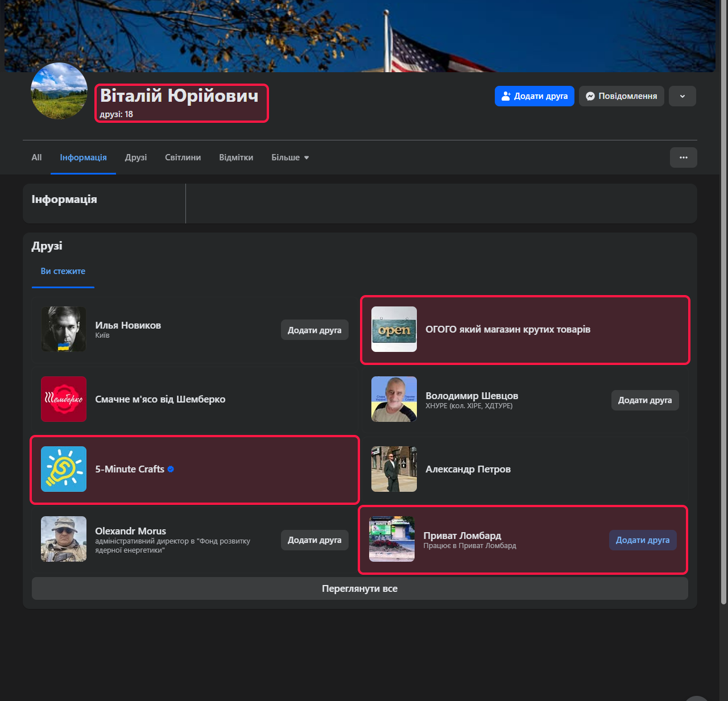Click the Київ location under Илья Новиков
This screenshot has height=701, width=728.
click(102, 335)
